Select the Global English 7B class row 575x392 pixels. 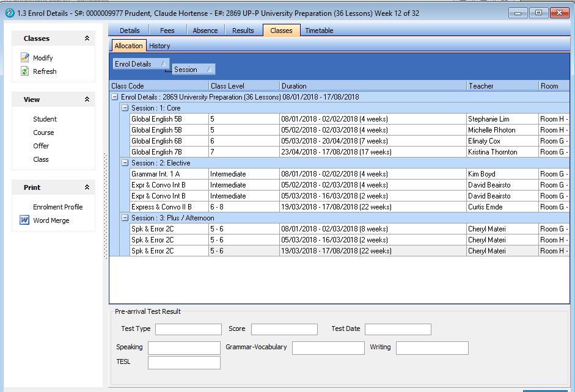tap(156, 152)
